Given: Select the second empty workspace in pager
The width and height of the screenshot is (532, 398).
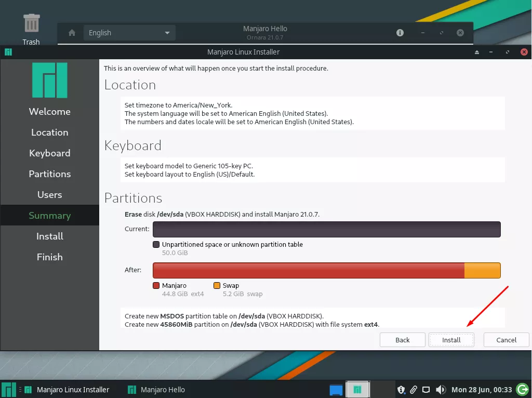Looking at the screenshot, I should point(382,390).
